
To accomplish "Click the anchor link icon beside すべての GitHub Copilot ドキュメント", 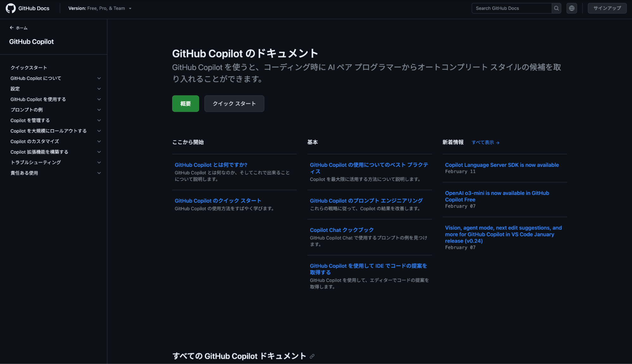I will (312, 356).
